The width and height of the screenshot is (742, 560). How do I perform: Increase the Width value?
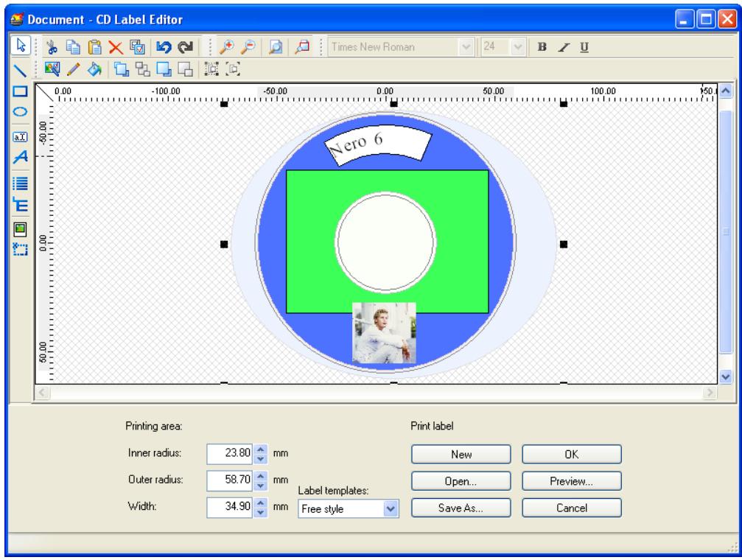tap(261, 503)
